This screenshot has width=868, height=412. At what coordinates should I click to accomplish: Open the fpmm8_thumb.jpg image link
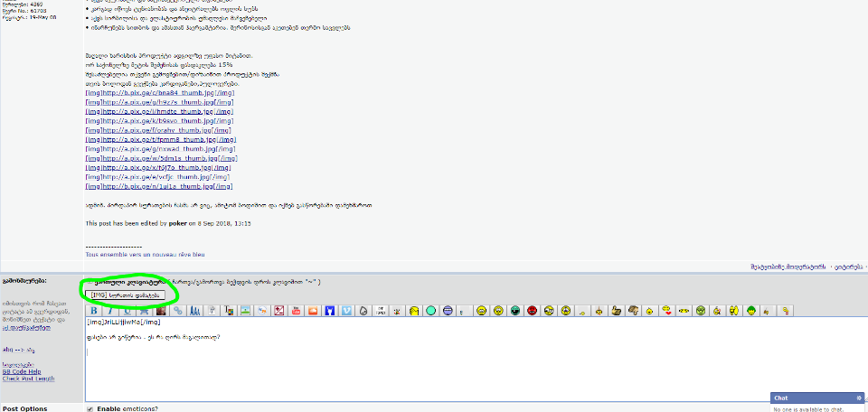point(161,140)
